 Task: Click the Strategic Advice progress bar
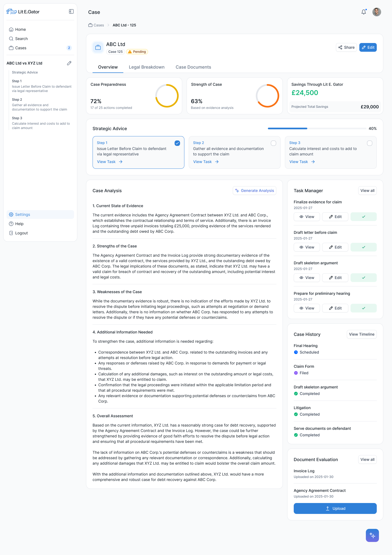pyautogui.click(x=317, y=128)
